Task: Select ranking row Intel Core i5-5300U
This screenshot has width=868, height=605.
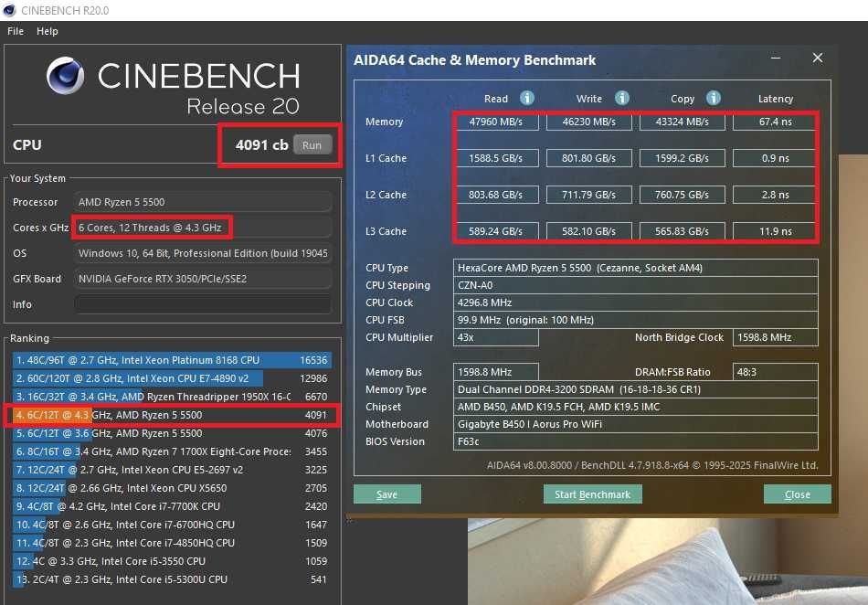Action: (x=172, y=579)
